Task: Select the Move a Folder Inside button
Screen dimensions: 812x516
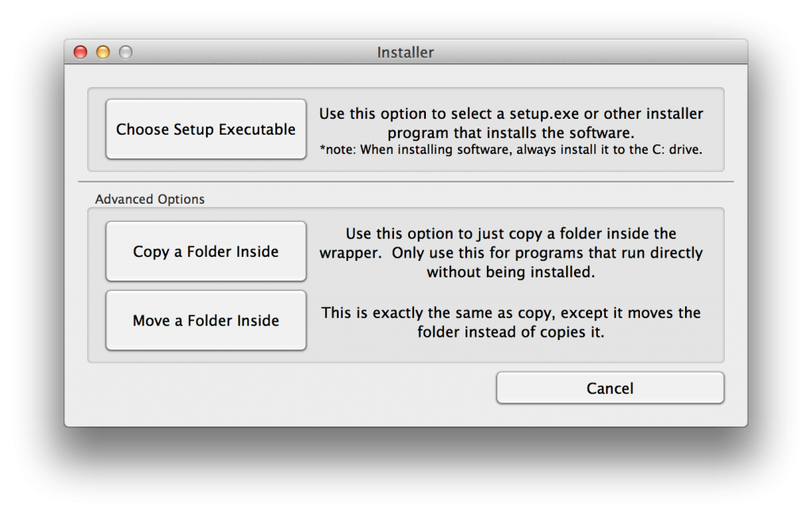Action: [x=206, y=321]
